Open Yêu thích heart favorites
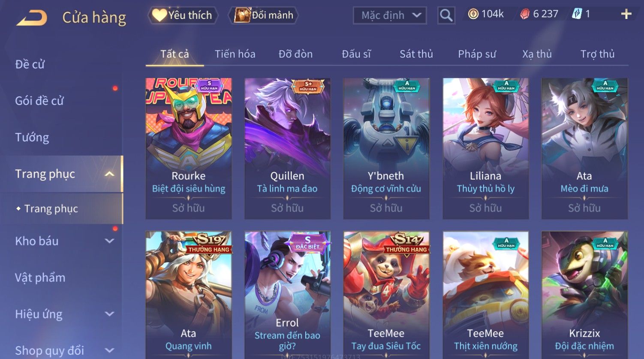 (183, 15)
